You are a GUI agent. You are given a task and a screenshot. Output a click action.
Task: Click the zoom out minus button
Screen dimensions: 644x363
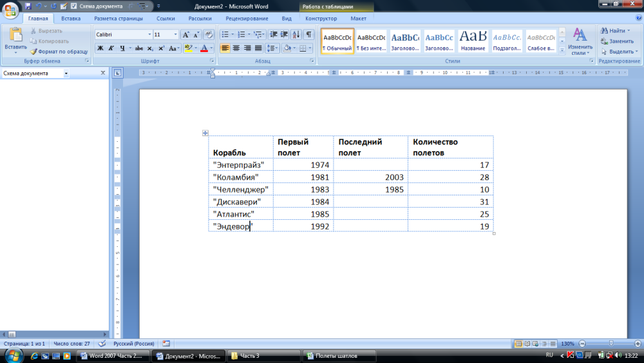582,343
